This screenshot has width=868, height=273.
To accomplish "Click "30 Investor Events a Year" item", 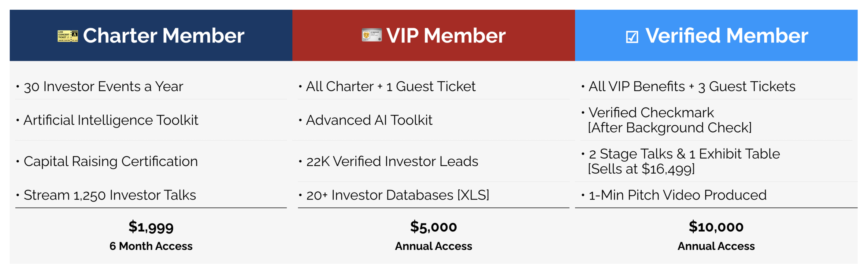I will [103, 86].
